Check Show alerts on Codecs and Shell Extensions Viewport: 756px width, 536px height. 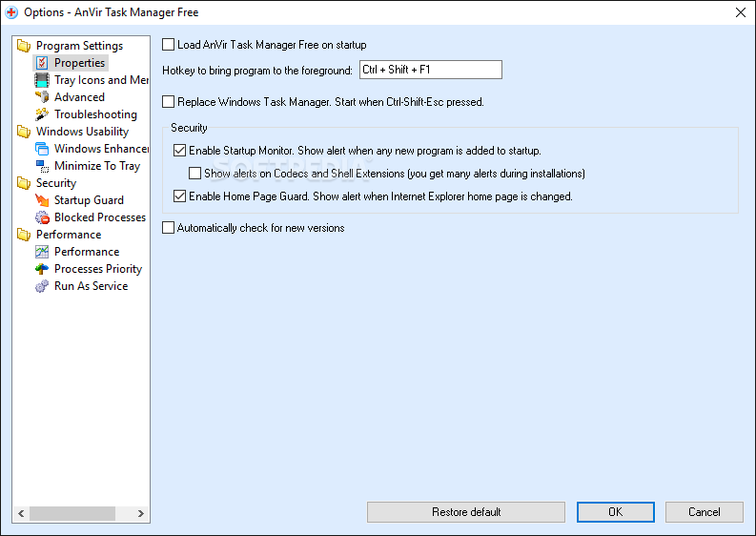point(194,174)
